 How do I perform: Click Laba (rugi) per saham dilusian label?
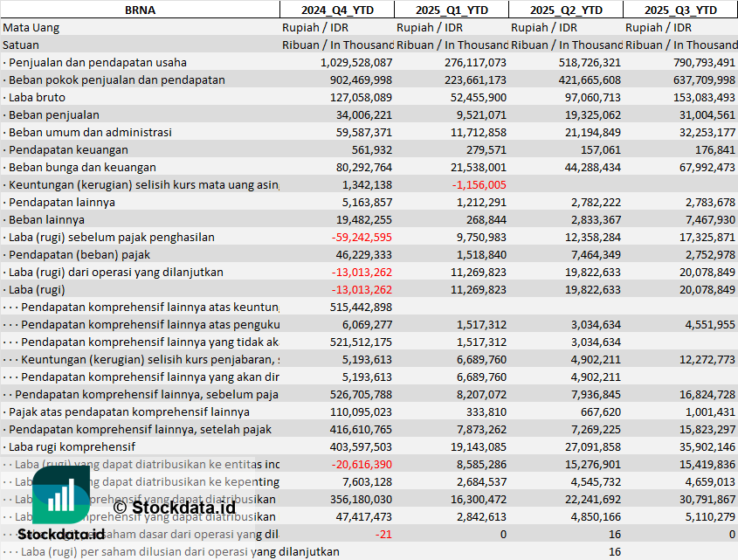click(x=180, y=551)
